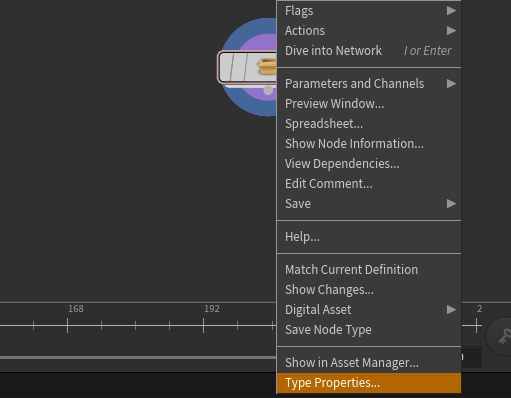Choose Edit Comment entry

(369, 184)
